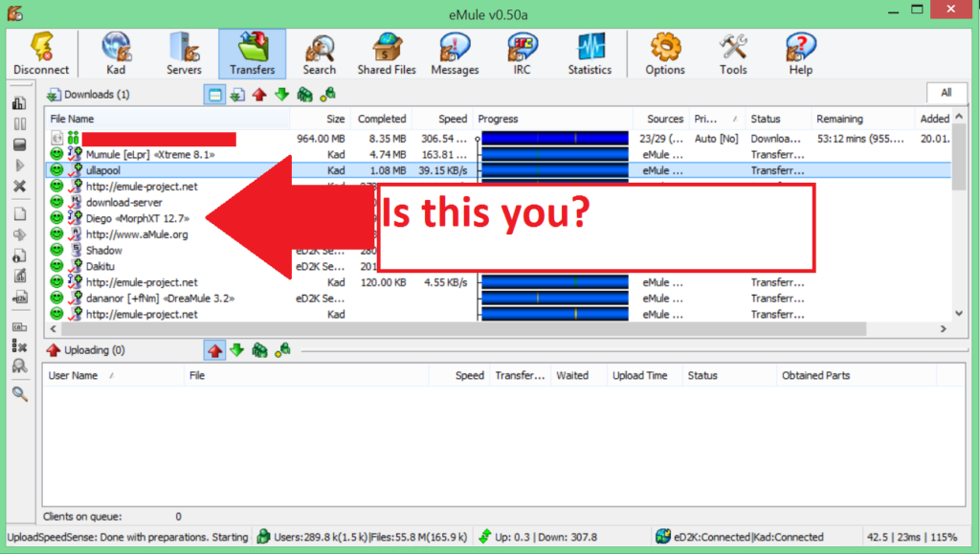
Task: Sort uploads by Obtained Parts column
Action: click(x=857, y=375)
